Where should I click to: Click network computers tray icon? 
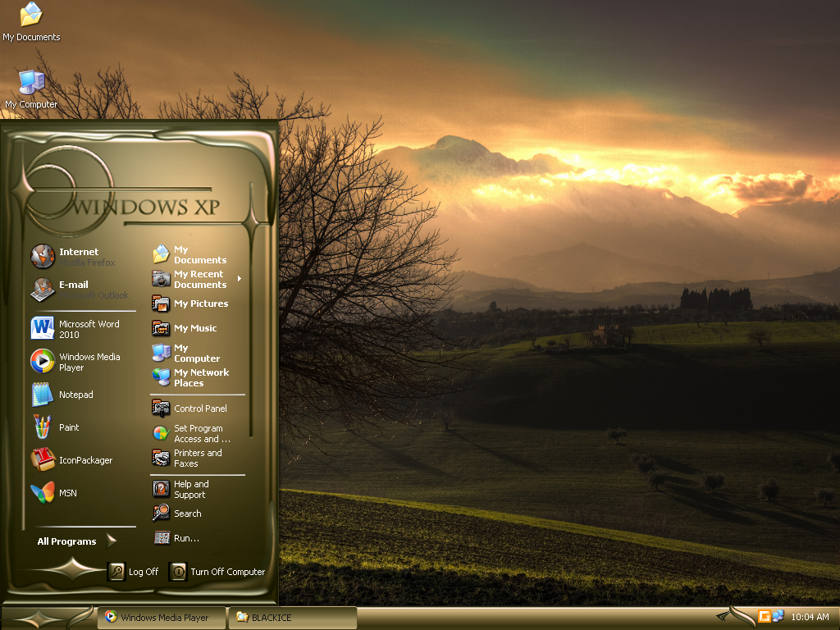(778, 617)
